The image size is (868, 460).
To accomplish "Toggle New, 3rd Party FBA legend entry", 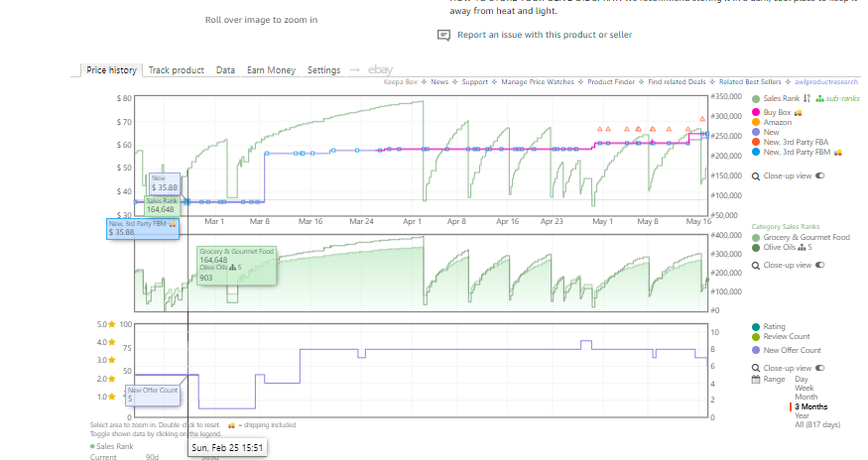I will tap(790, 142).
